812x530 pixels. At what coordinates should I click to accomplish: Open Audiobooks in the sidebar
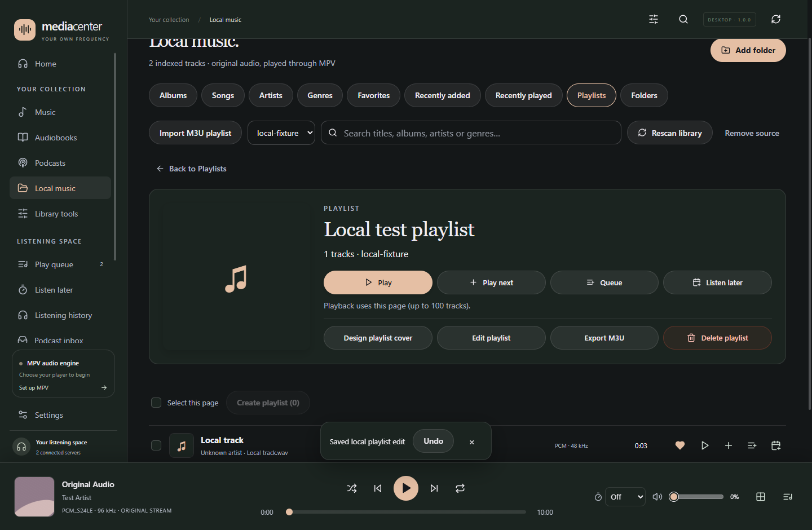(x=60, y=138)
